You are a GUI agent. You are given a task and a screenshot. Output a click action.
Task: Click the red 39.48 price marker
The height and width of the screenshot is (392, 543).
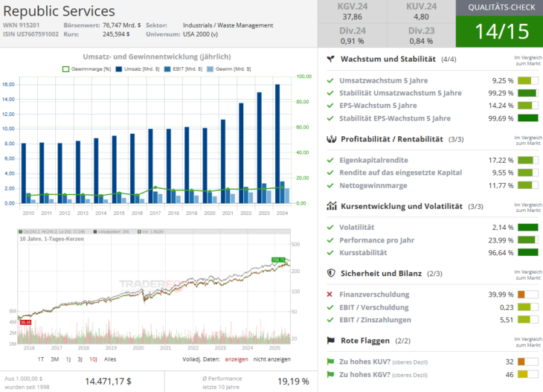[25, 322]
